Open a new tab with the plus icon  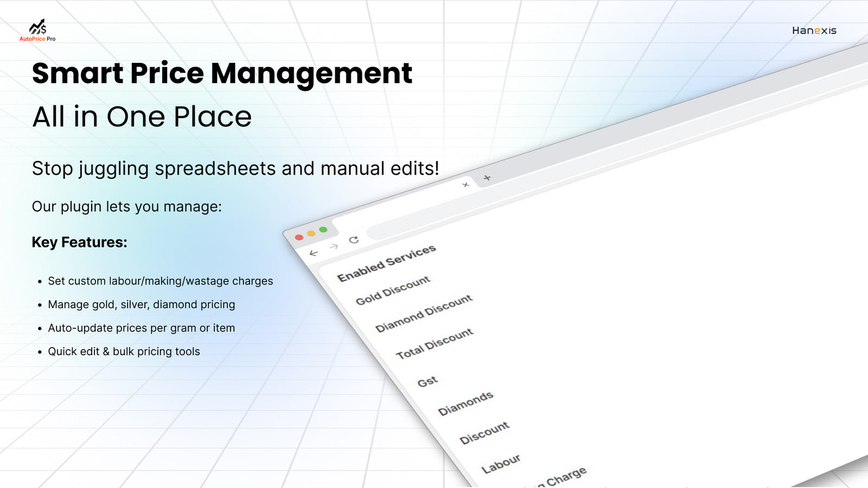click(x=487, y=178)
